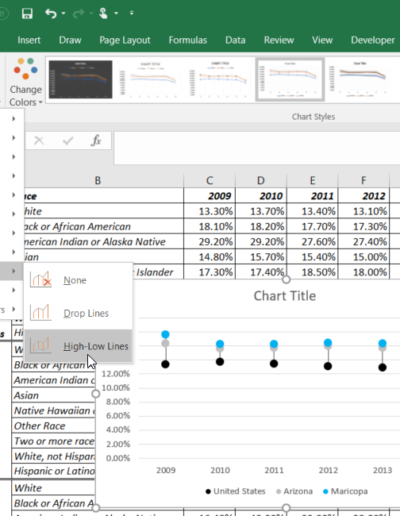Open the Review ribbon tab
This screenshot has height=516, width=400.
279,40
